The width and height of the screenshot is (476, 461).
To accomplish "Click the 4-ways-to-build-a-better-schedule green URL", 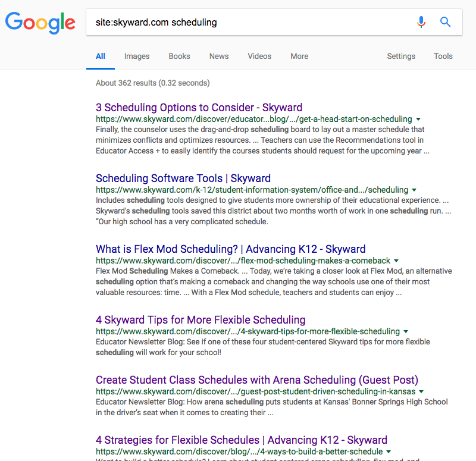I will pyautogui.click(x=239, y=451).
